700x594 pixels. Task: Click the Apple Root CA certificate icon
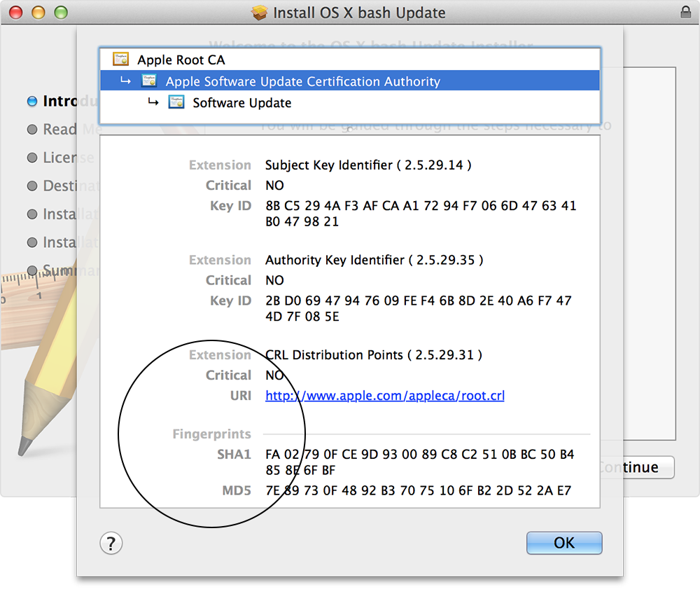coord(120,59)
